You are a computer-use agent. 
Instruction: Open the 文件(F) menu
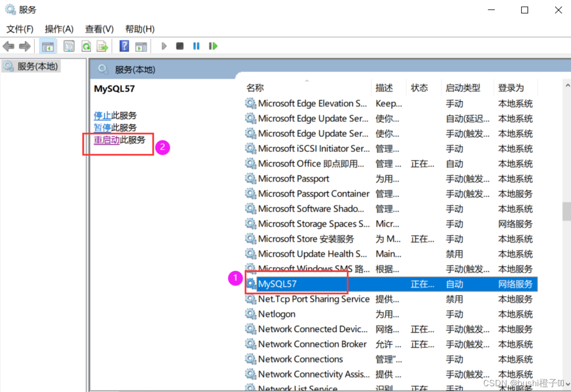pyautogui.click(x=20, y=29)
